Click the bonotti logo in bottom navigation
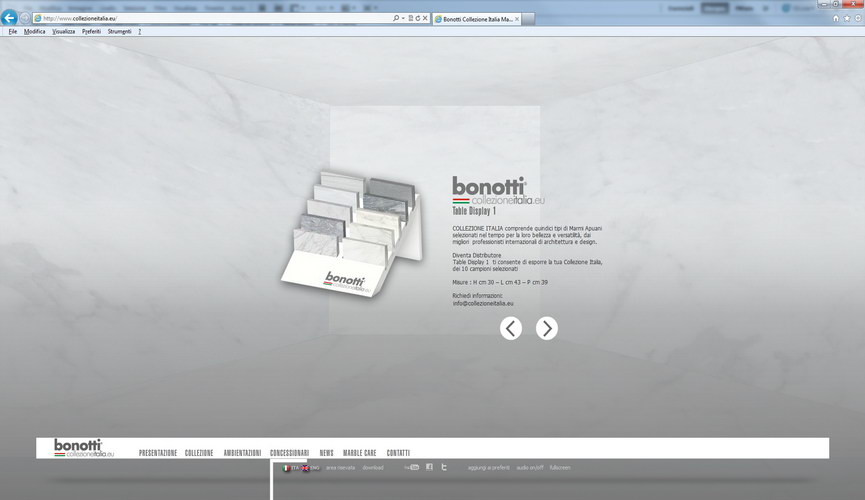The image size is (865, 500). (84, 448)
